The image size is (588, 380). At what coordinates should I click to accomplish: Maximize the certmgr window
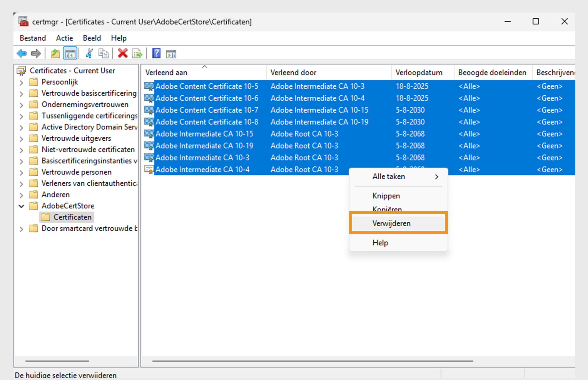point(536,21)
